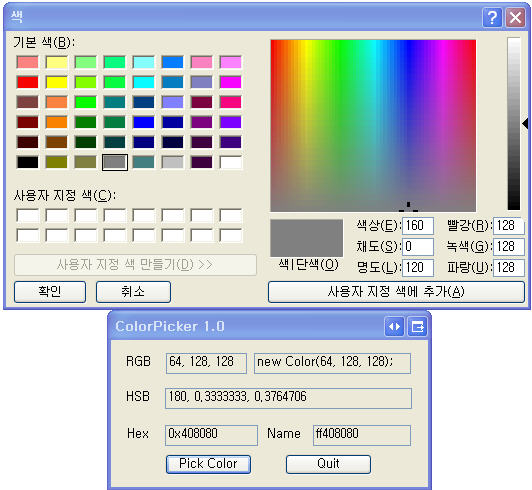Image resolution: width=532 pixels, height=490 pixels.
Task: Click the ColorPicker left-right arrows icon
Action: click(x=394, y=327)
